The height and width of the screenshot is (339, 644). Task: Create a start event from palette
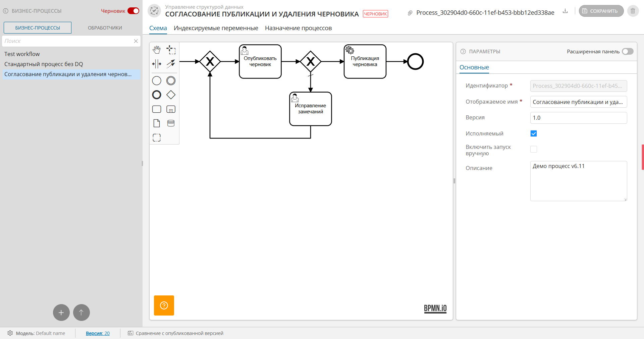157,81
